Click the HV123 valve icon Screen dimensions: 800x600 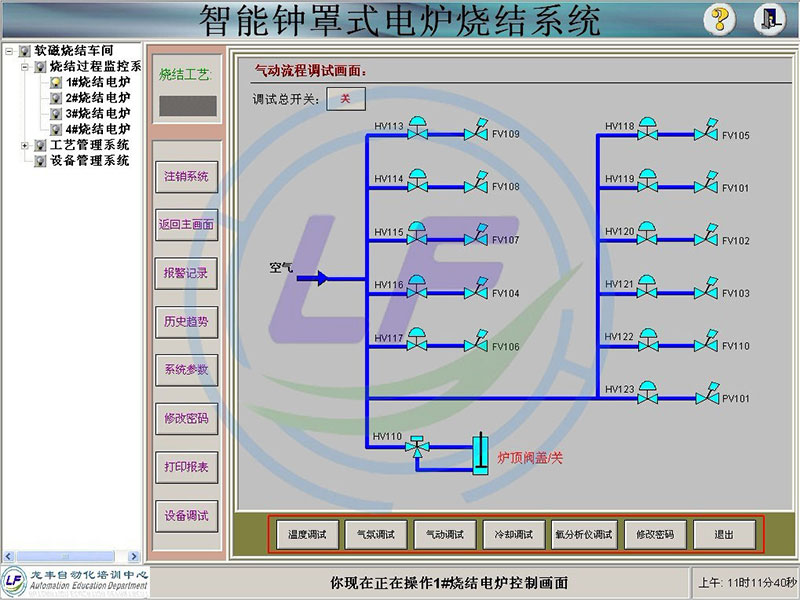pyautogui.click(x=648, y=392)
